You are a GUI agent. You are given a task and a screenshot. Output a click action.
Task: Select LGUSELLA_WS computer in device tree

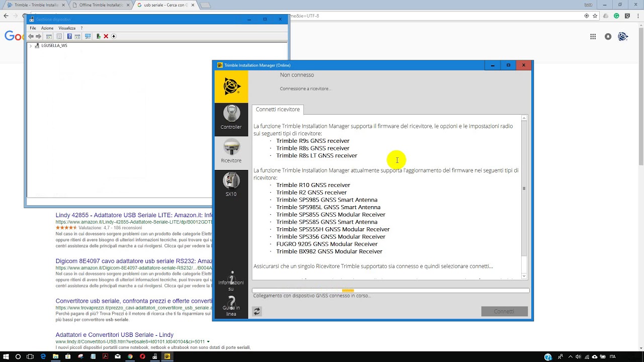tap(54, 45)
